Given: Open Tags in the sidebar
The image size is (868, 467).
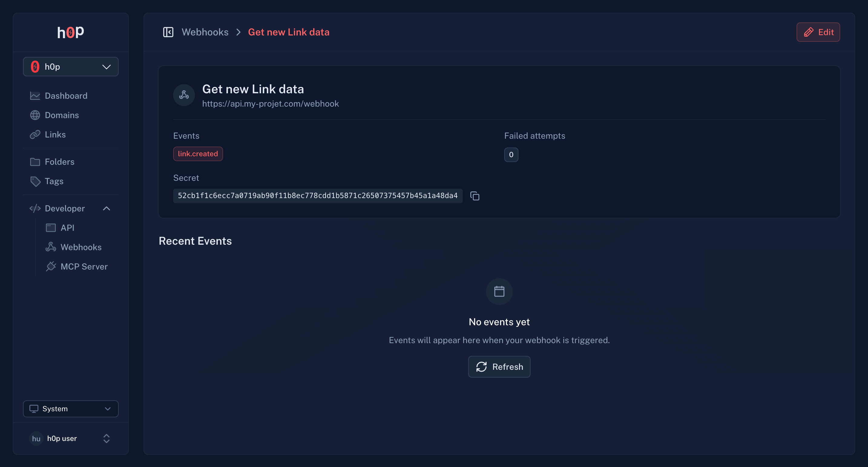Looking at the screenshot, I should 54,181.
